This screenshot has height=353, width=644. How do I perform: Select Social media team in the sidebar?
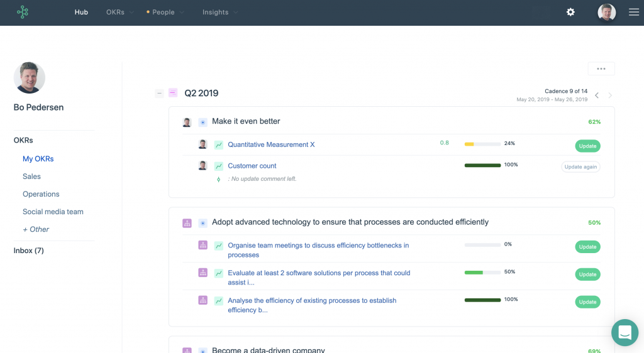tap(53, 212)
